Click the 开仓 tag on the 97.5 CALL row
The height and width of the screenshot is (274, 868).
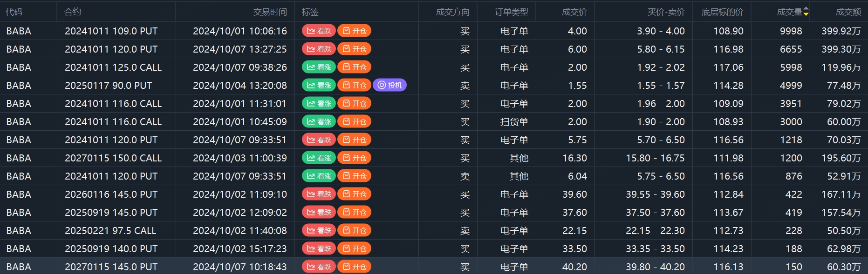pyautogui.click(x=354, y=230)
